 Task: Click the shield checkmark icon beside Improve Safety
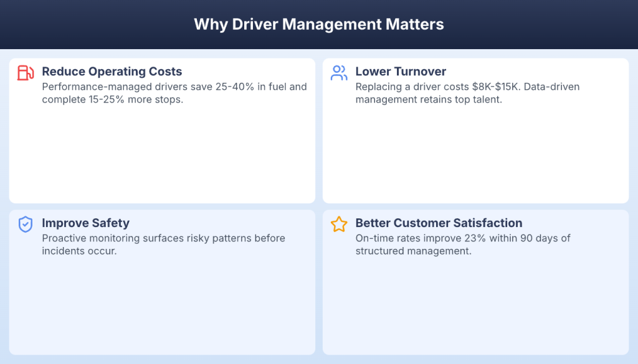tap(25, 224)
